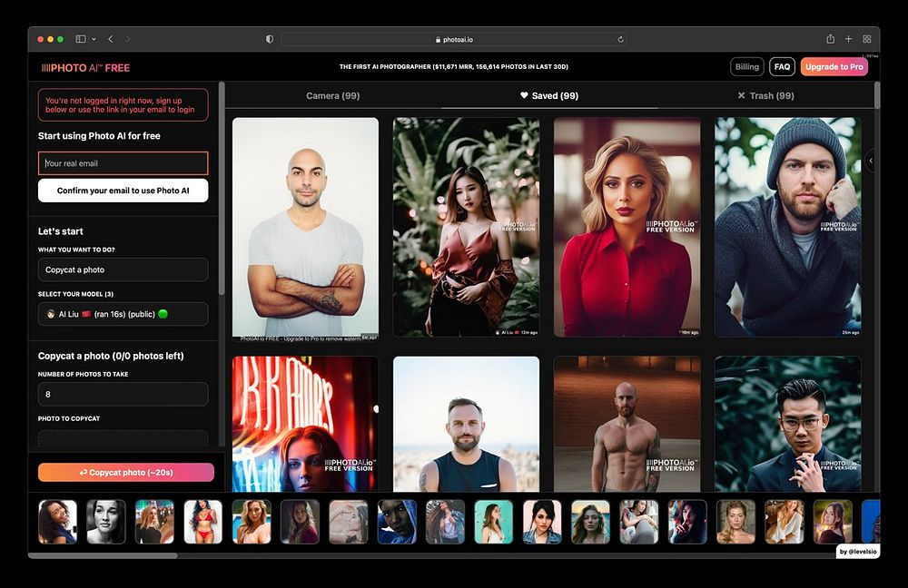This screenshot has height=588, width=908.
Task: Switch to the Camera (99) tab
Action: click(x=333, y=95)
